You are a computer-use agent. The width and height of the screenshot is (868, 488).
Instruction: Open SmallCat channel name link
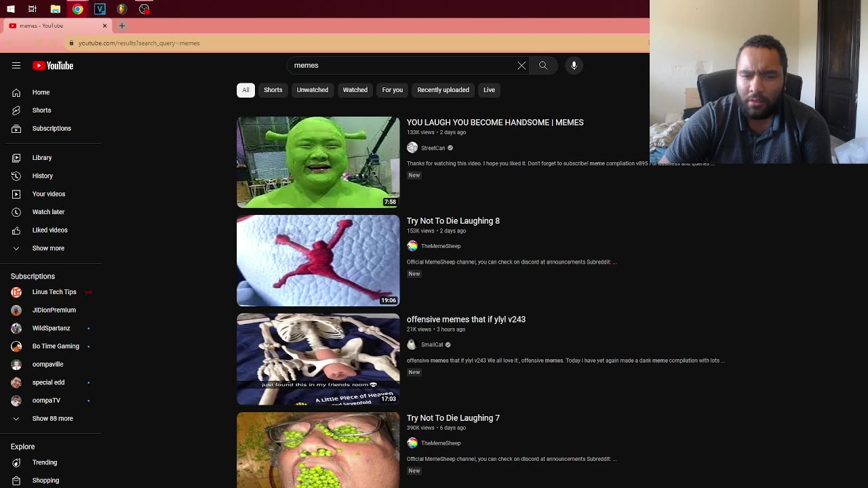click(432, 345)
